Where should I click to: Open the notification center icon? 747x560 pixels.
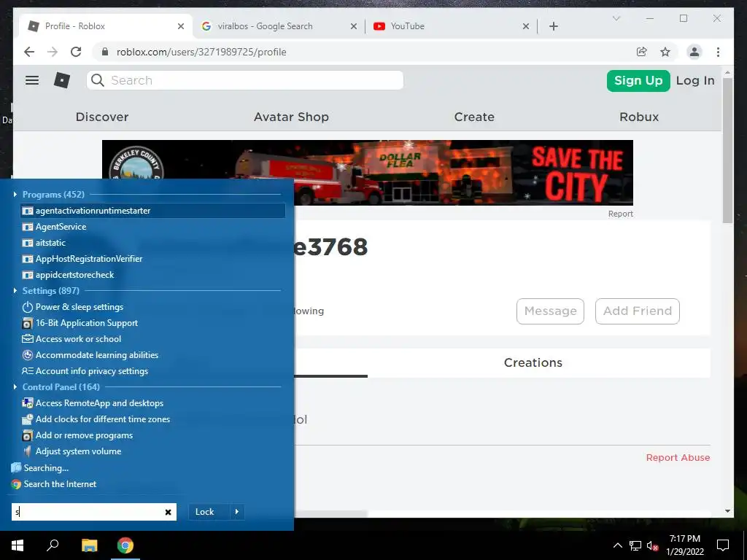[x=723, y=545]
